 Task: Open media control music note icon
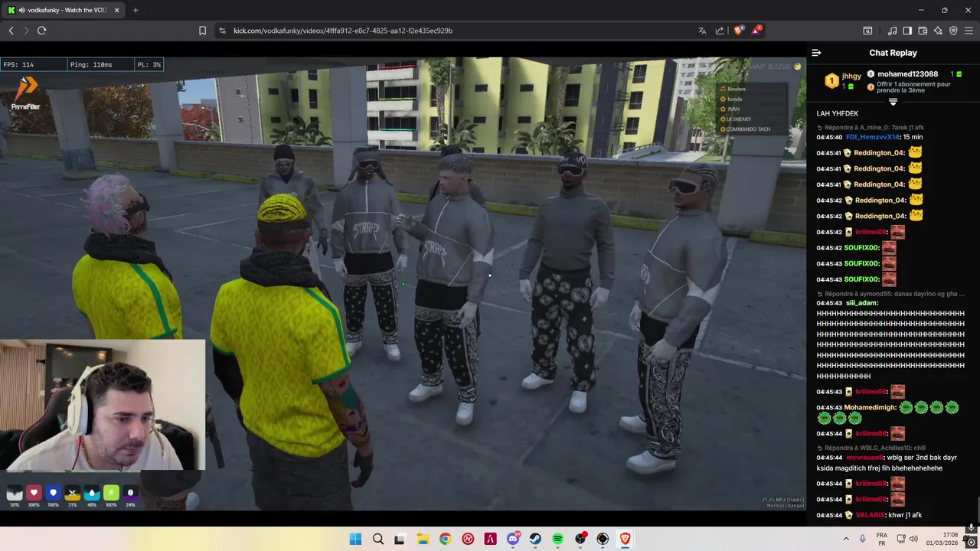tap(892, 31)
